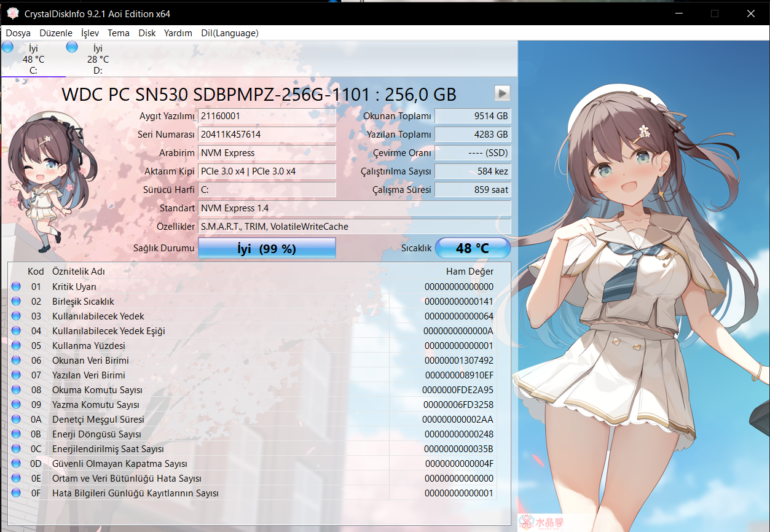Click the blue orb beside Kullanılabilecek Yedek Eşiği

16,331
